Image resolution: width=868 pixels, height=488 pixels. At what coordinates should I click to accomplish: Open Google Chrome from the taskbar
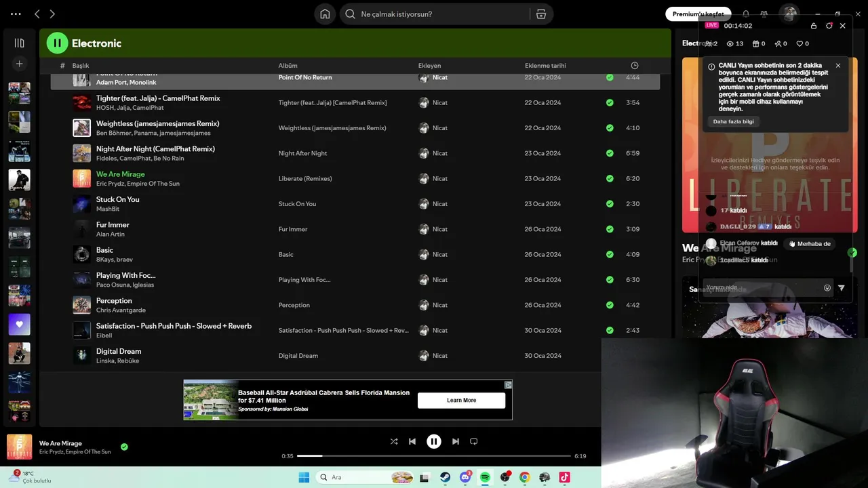coord(524,477)
